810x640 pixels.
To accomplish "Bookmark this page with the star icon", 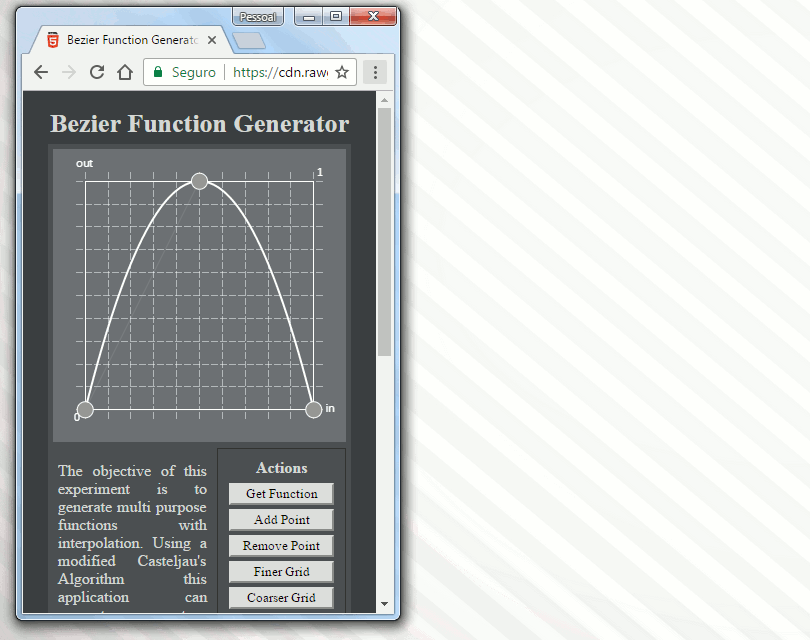I will coord(342,72).
